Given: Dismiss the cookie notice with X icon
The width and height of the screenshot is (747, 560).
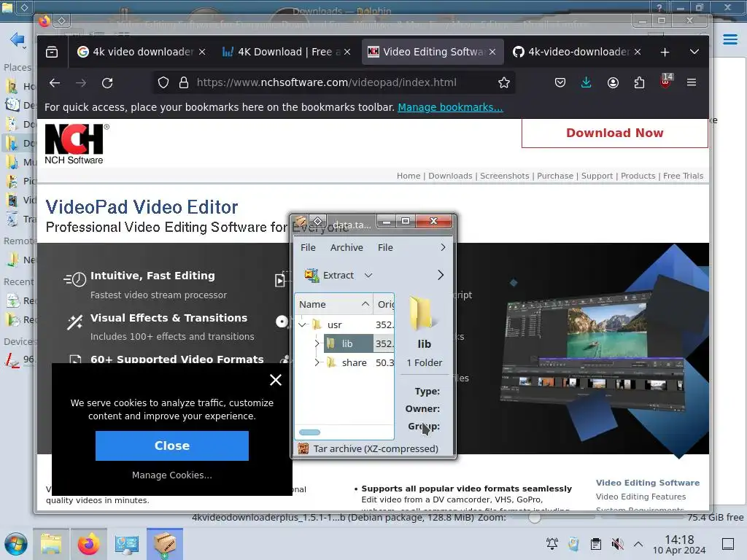Looking at the screenshot, I should (275, 379).
